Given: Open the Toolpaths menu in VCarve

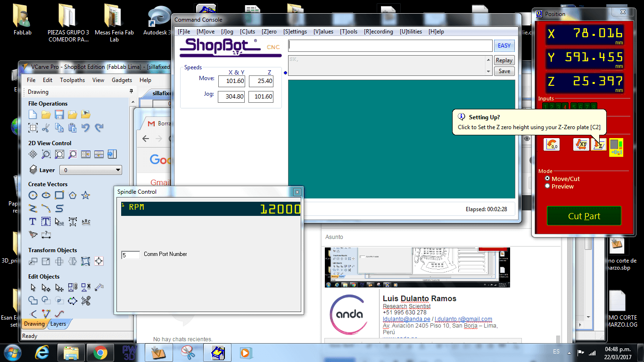Looking at the screenshot, I should [x=73, y=80].
